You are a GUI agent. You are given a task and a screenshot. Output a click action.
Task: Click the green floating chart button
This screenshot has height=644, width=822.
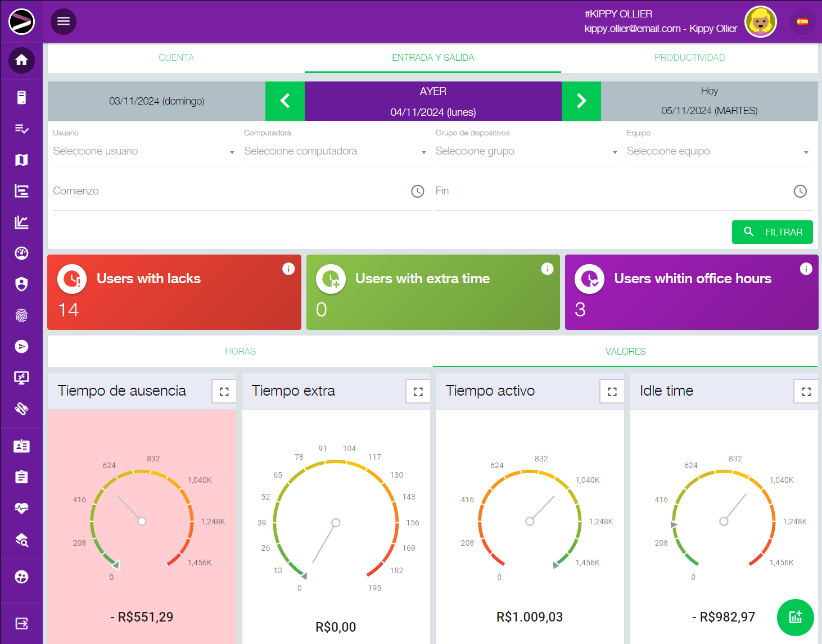tap(795, 617)
